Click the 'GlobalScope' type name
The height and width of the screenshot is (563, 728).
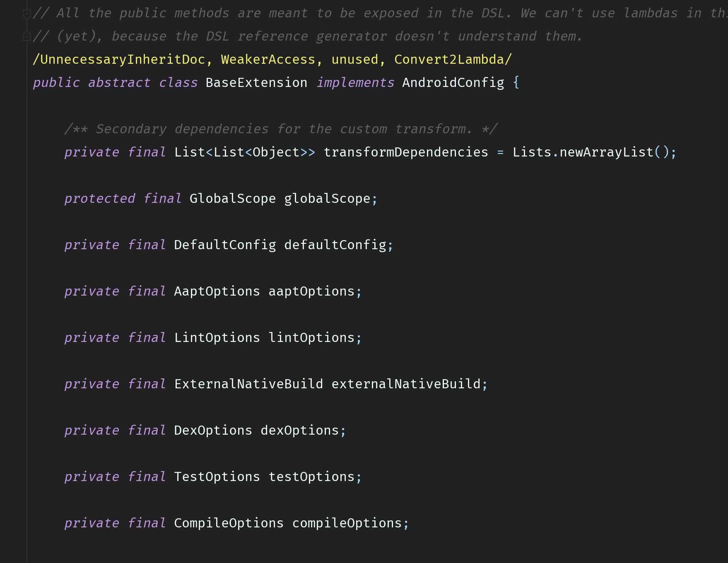click(233, 199)
